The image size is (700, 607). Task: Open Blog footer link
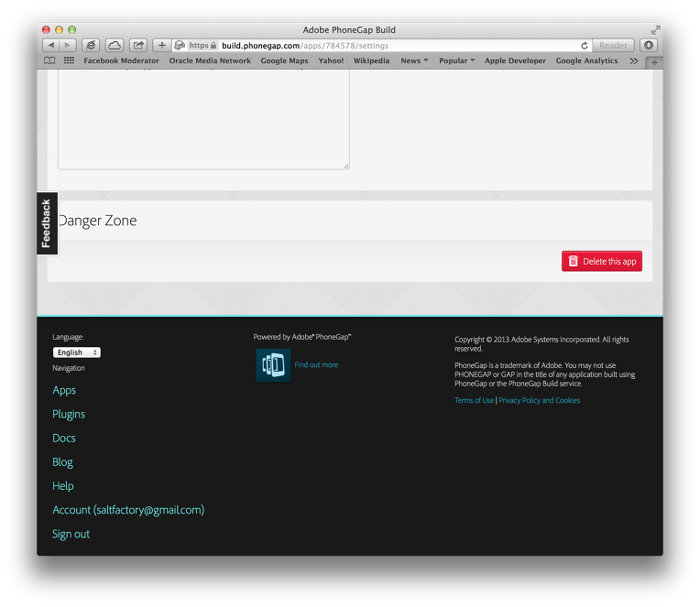62,462
